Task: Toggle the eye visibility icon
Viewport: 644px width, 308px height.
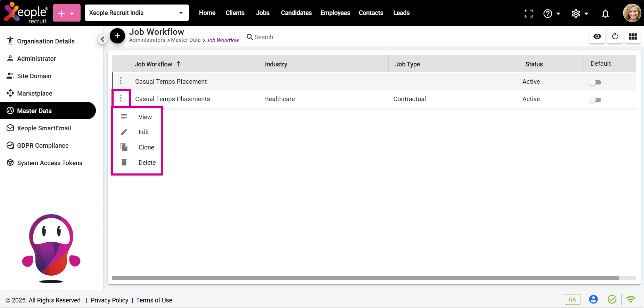Action: tap(597, 37)
